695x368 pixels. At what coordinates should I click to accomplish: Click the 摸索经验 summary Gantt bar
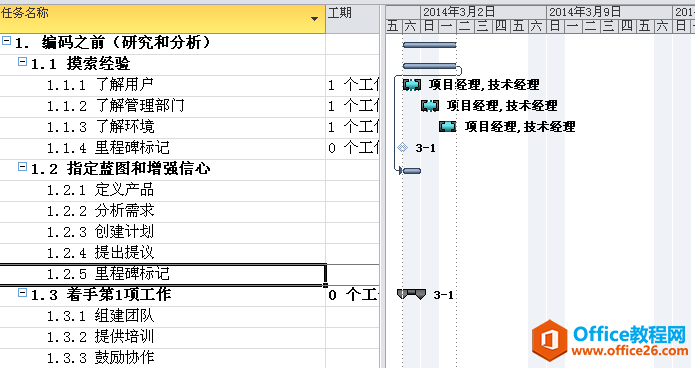pos(429,66)
